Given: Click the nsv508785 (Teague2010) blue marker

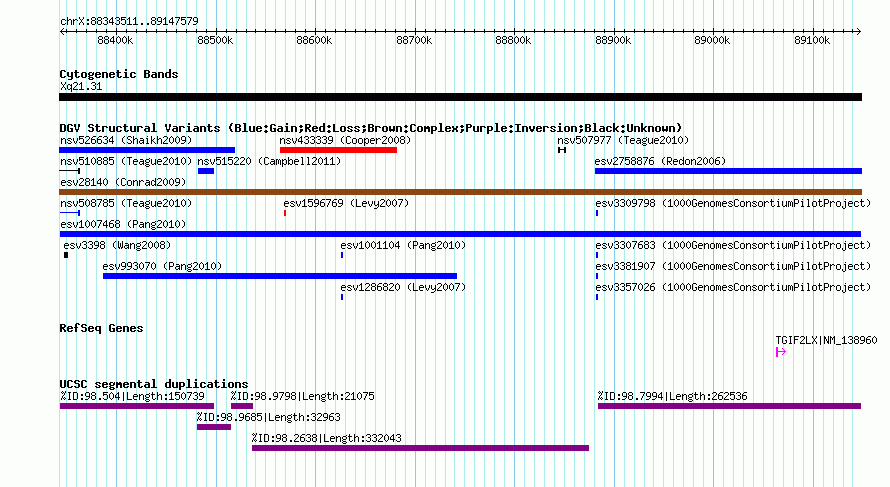Looking at the screenshot, I should 70,213.
